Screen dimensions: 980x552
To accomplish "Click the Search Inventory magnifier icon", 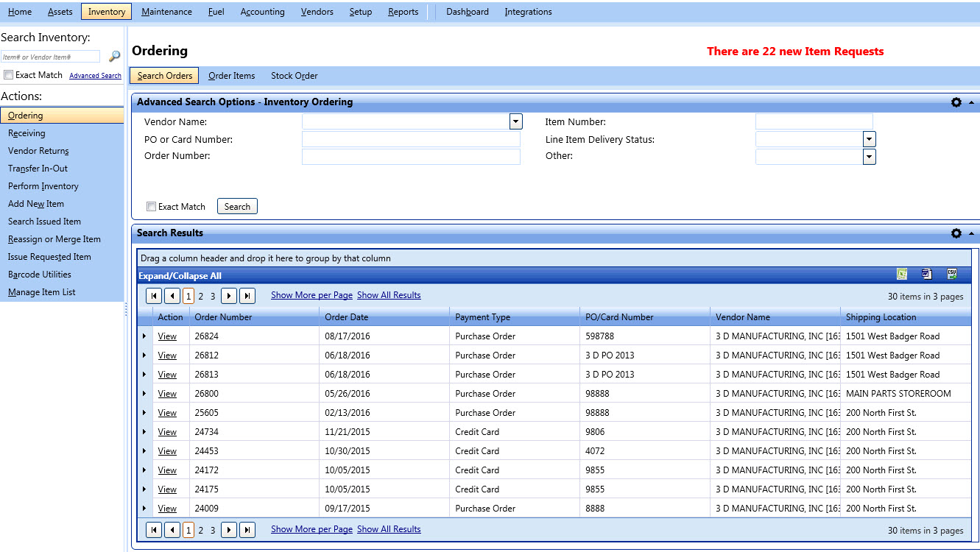I will point(114,56).
